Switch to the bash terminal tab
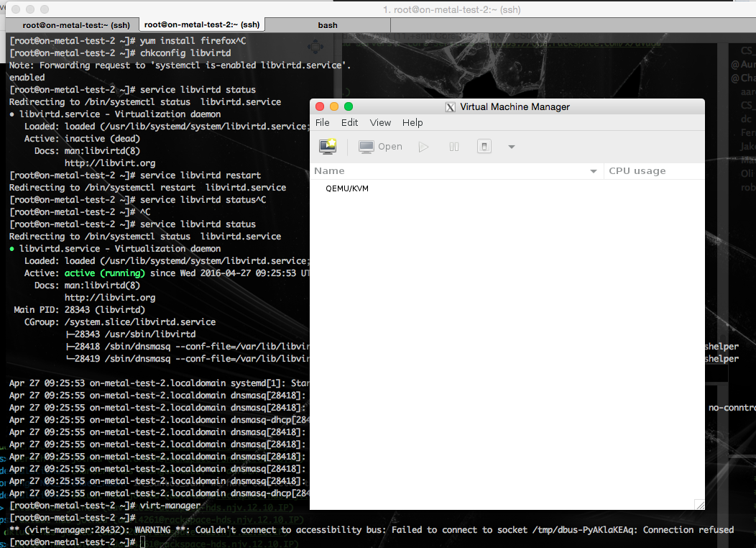The image size is (756, 548). click(x=328, y=25)
